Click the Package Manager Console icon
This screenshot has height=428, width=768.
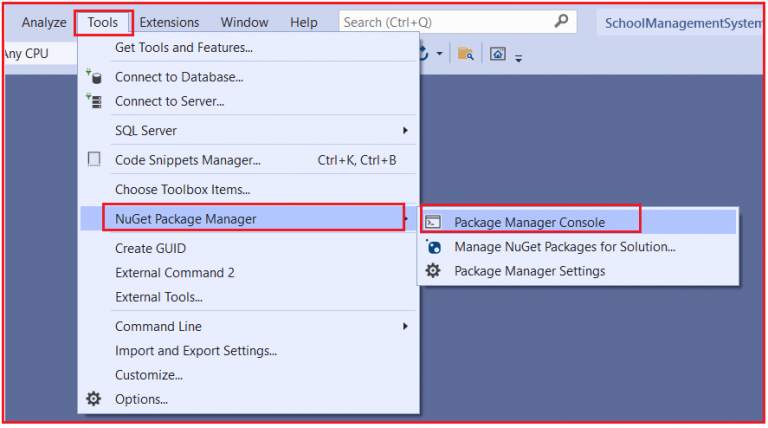pos(433,223)
